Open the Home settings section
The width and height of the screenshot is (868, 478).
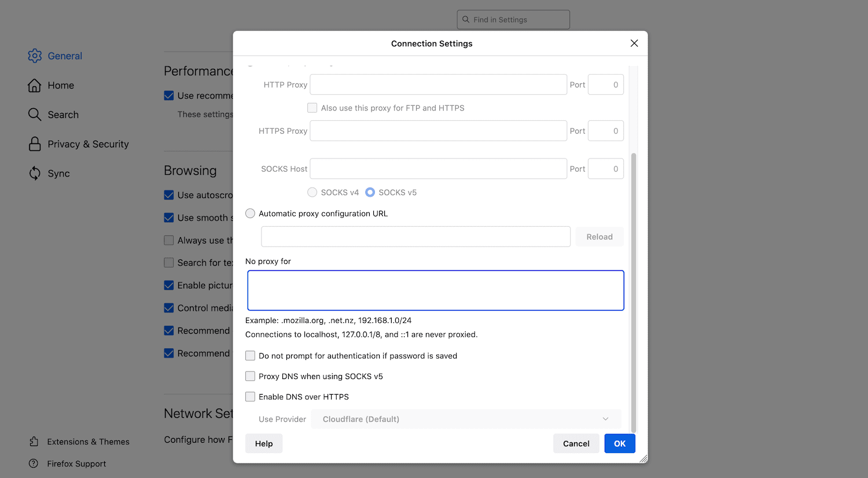pyautogui.click(x=60, y=85)
